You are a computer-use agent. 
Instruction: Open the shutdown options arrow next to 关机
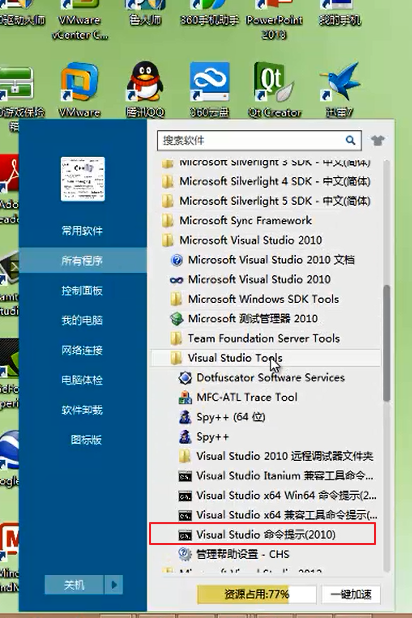pos(114,584)
